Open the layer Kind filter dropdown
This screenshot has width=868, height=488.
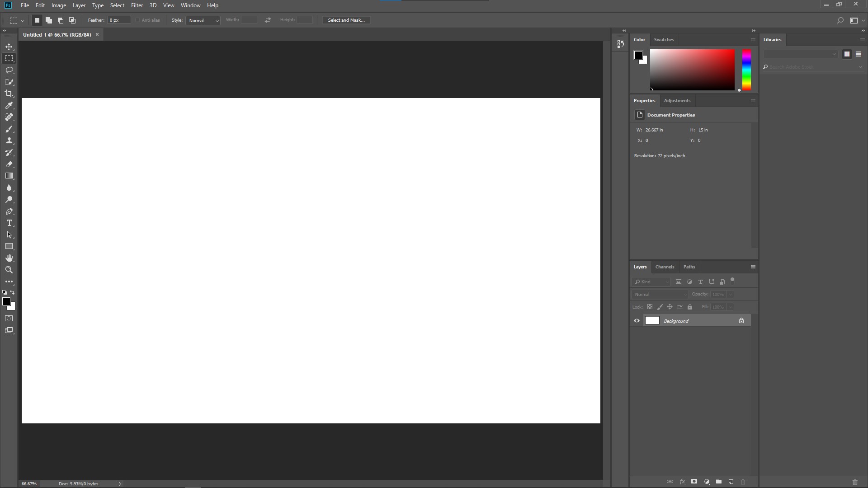(651, 282)
